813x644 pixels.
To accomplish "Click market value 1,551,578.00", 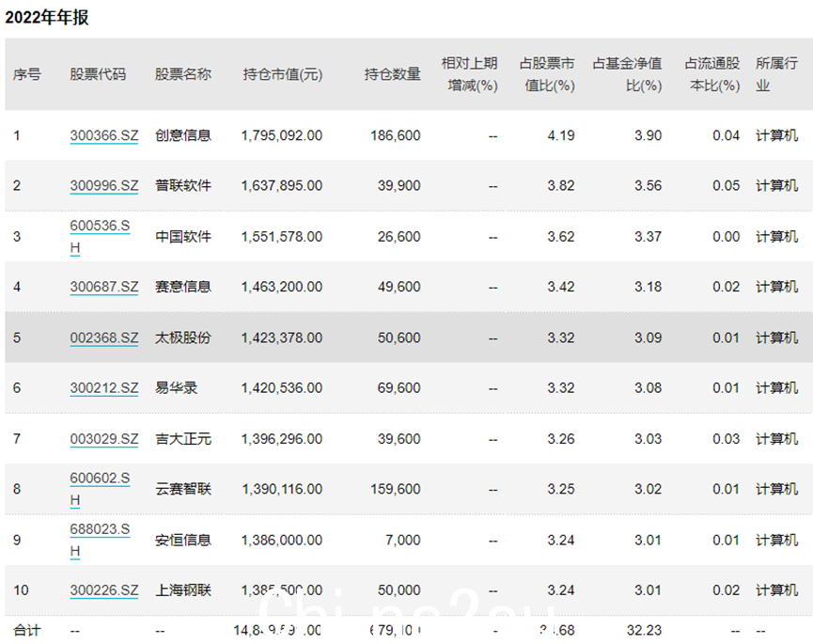I will 282,236.
